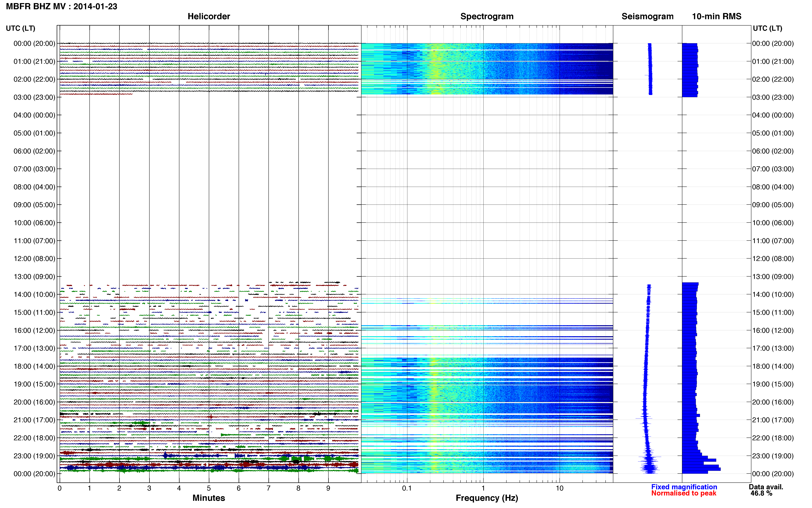Image resolution: width=812 pixels, height=508 pixels.
Task: Click the minute tick label '4'
Action: coord(179,488)
